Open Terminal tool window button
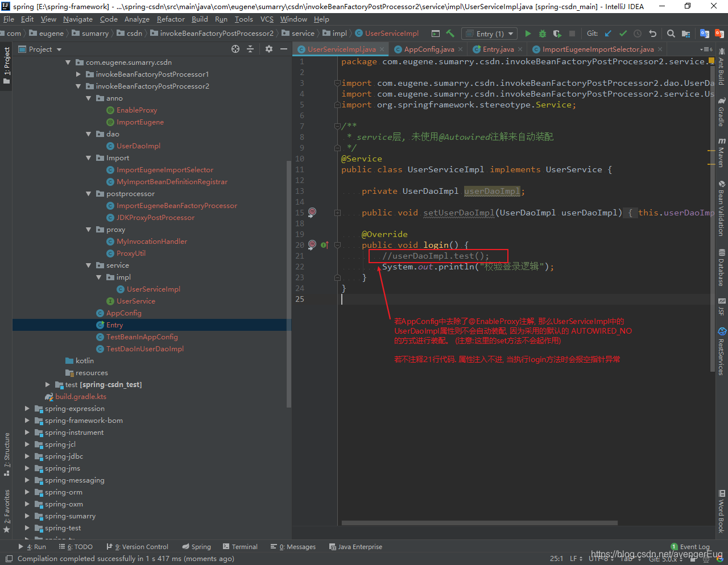Viewport: 728px width, 565px height. click(x=240, y=547)
